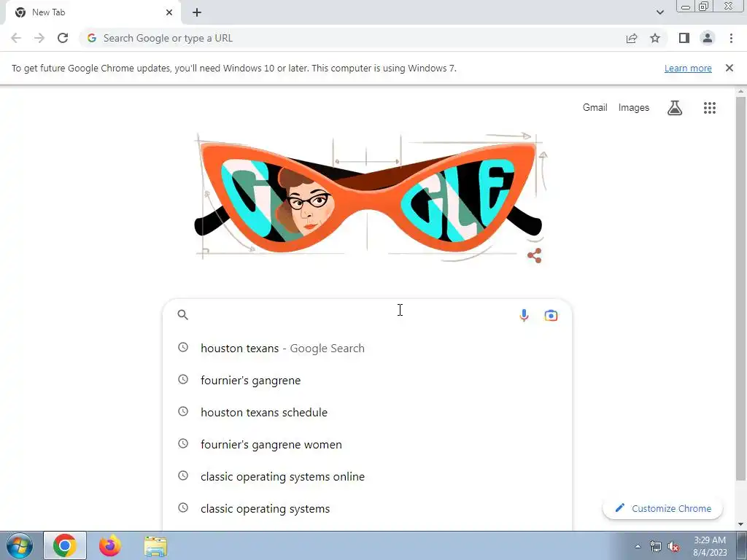Click the page vertical scrollbar
The height and width of the screenshot is (560, 747).
click(740, 288)
